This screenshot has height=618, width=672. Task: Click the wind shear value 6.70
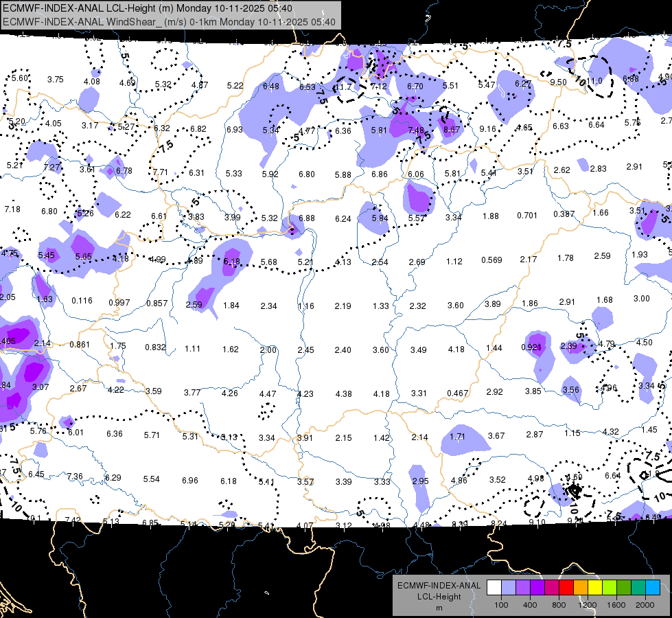click(x=415, y=87)
